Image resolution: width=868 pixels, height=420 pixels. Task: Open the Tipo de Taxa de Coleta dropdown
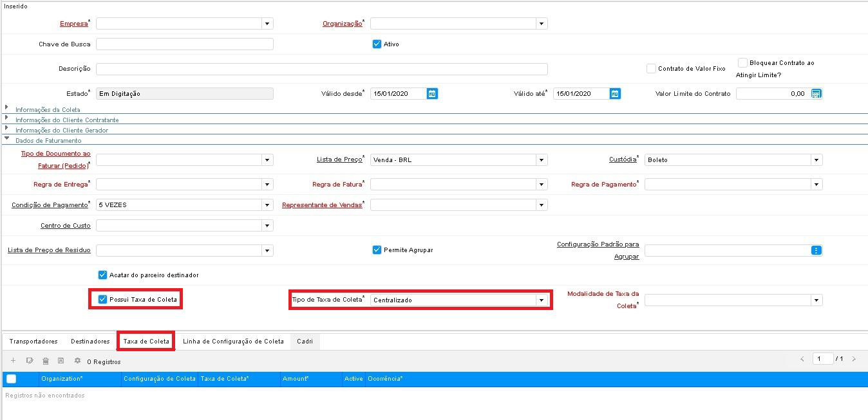[x=541, y=300]
